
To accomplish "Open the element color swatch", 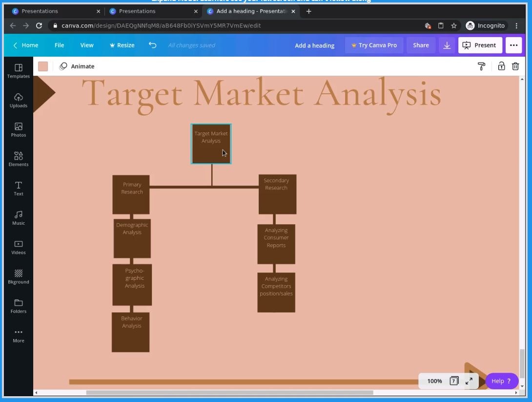I will (43, 66).
